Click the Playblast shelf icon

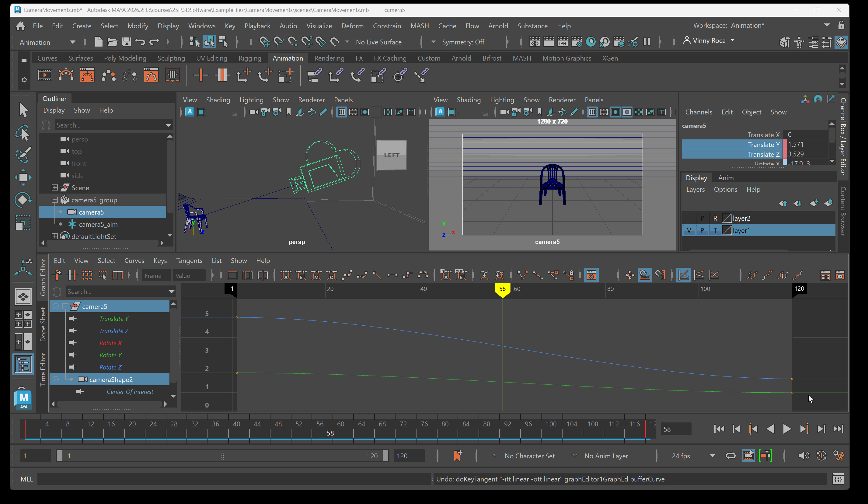44,75
